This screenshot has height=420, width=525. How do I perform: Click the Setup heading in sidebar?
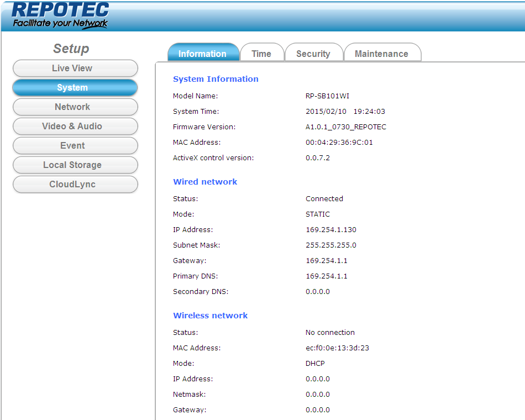pyautogui.click(x=71, y=49)
